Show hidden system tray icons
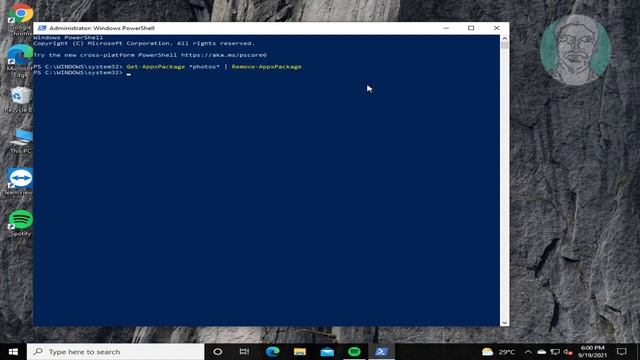 [x=528, y=352]
